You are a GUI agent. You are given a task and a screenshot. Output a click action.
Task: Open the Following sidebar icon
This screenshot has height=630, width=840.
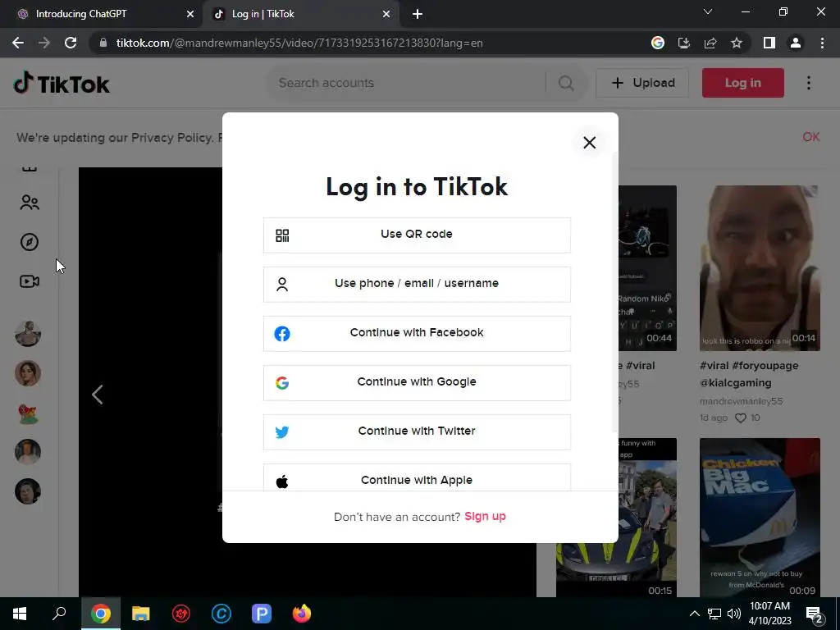point(30,203)
